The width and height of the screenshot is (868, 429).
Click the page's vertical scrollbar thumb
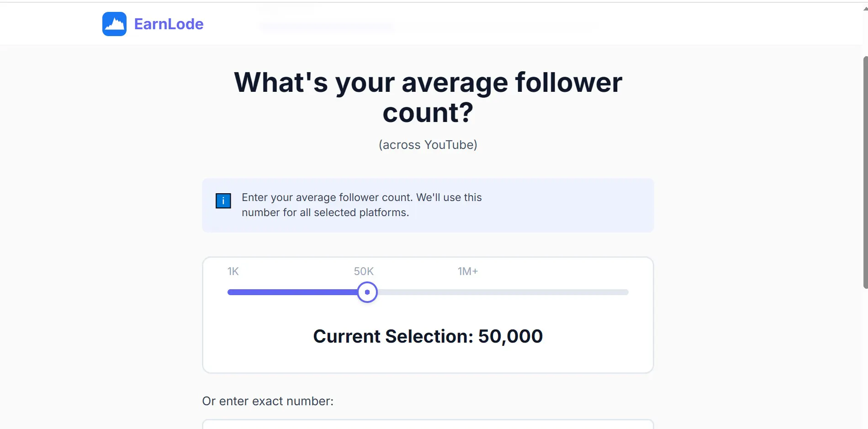point(865,172)
